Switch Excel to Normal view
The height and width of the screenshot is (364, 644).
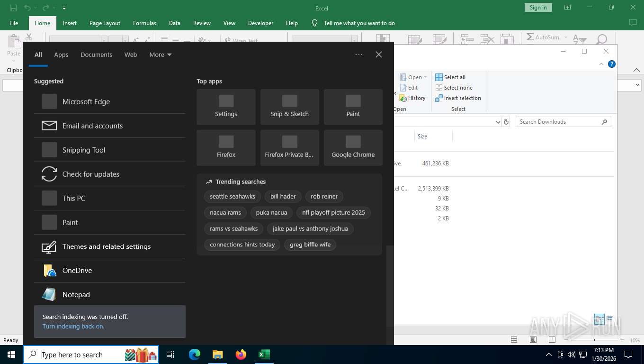pyautogui.click(x=514, y=340)
